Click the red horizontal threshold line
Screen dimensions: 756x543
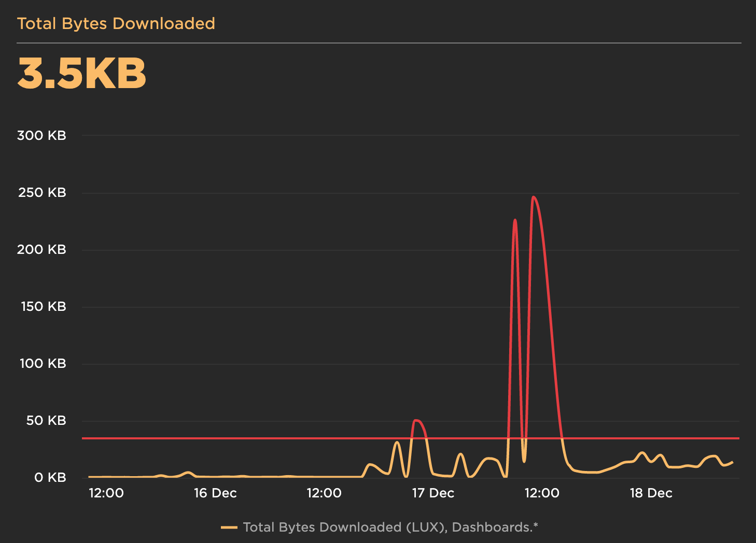pos(410,438)
